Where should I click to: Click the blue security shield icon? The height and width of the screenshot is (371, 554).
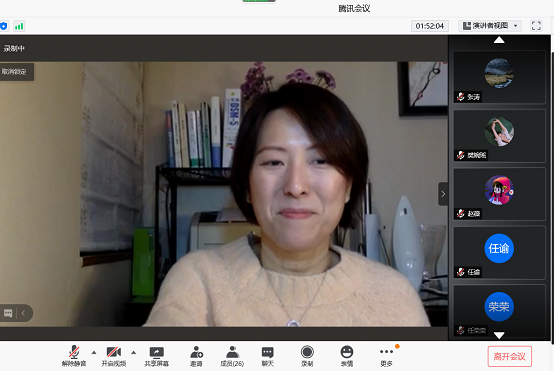pos(4,26)
